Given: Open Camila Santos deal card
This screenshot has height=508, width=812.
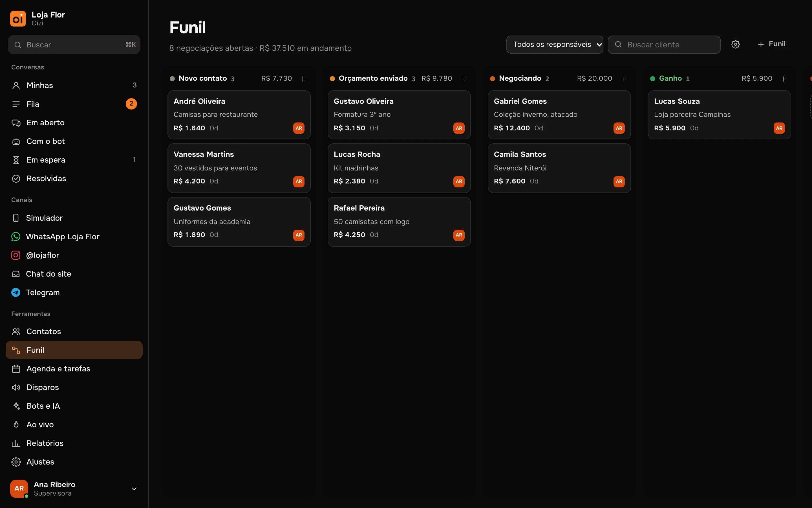Looking at the screenshot, I should tap(559, 168).
